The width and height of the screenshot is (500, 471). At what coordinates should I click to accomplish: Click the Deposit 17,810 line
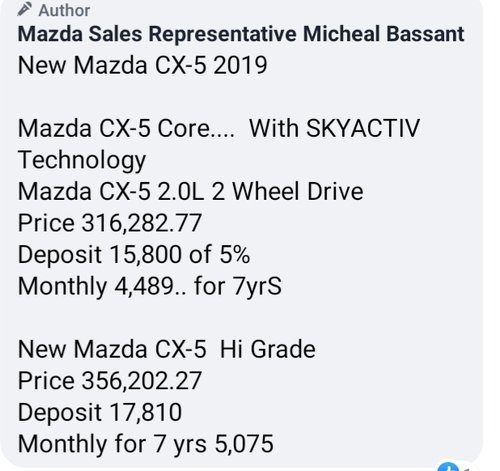point(100,412)
